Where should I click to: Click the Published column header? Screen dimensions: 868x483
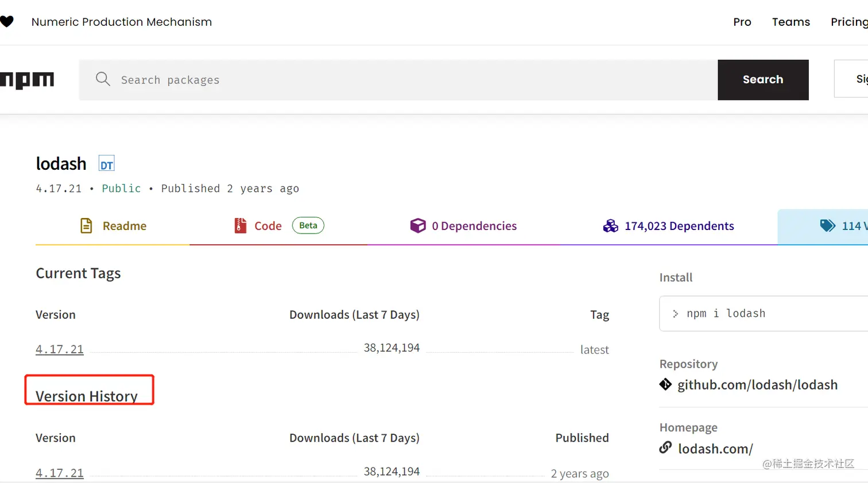click(582, 438)
